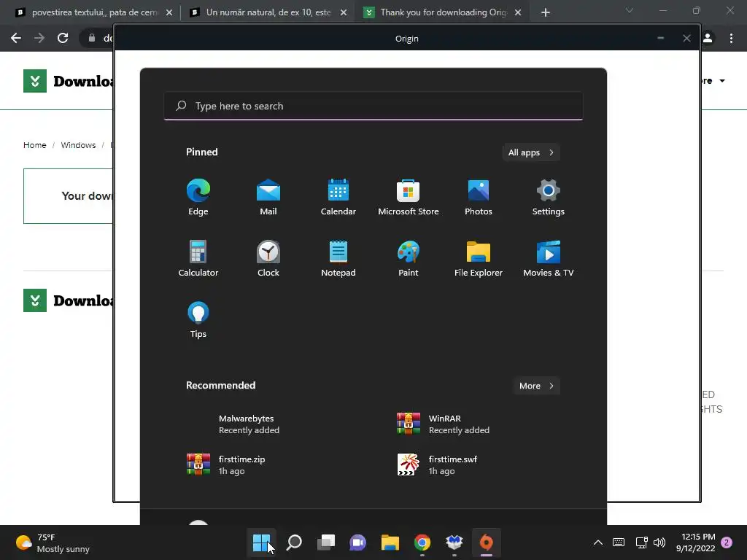The width and height of the screenshot is (747, 560).
Task: Open taskbar Search magnifier
Action: (x=293, y=542)
